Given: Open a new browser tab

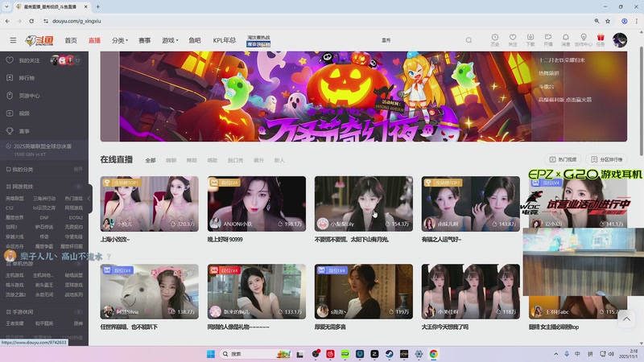Looking at the screenshot, I should coord(97,6).
